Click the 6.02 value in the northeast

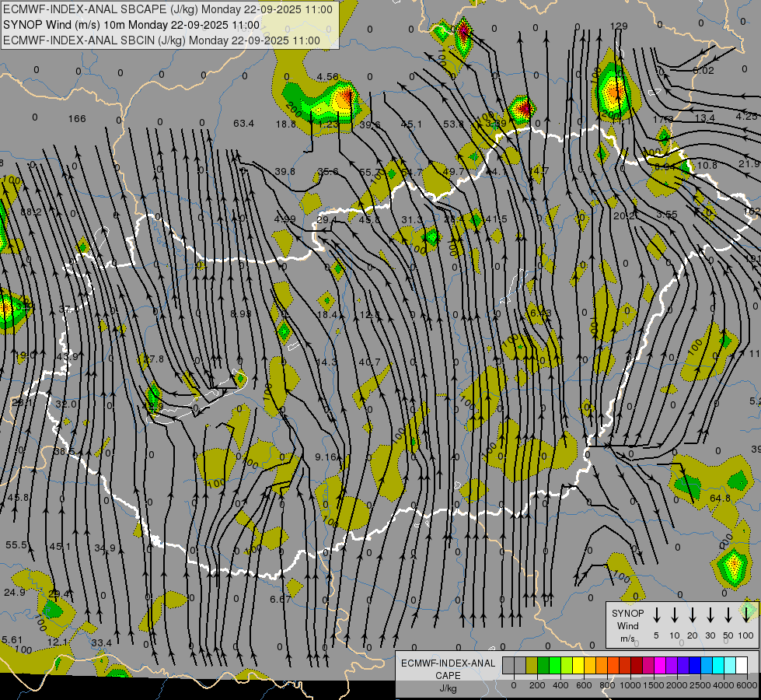[703, 71]
